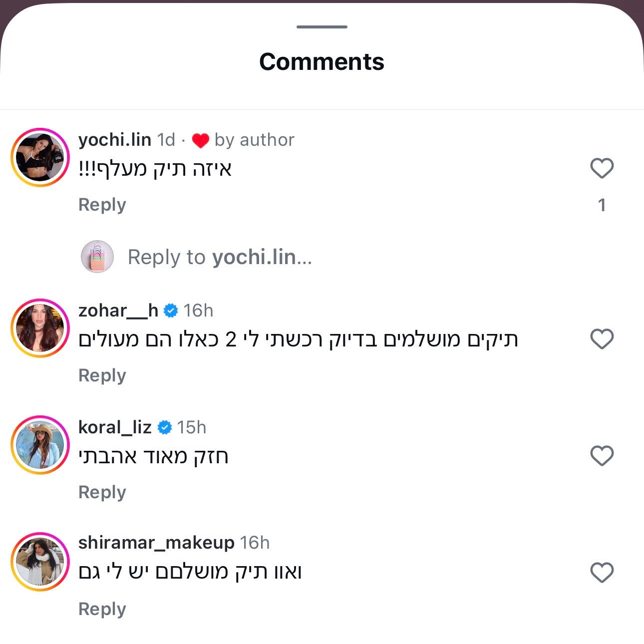Tap heart icon on shiramar_makeup's comment
644x644 pixels.
pyautogui.click(x=602, y=573)
